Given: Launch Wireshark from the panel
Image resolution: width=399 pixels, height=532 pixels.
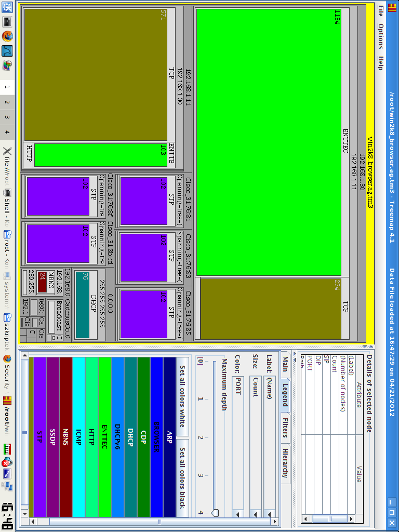Looking at the screenshot, I should pos(7,51).
